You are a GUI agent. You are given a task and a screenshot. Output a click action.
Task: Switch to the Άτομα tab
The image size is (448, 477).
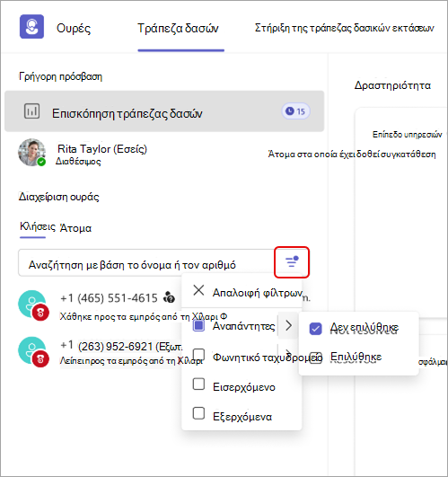click(75, 228)
